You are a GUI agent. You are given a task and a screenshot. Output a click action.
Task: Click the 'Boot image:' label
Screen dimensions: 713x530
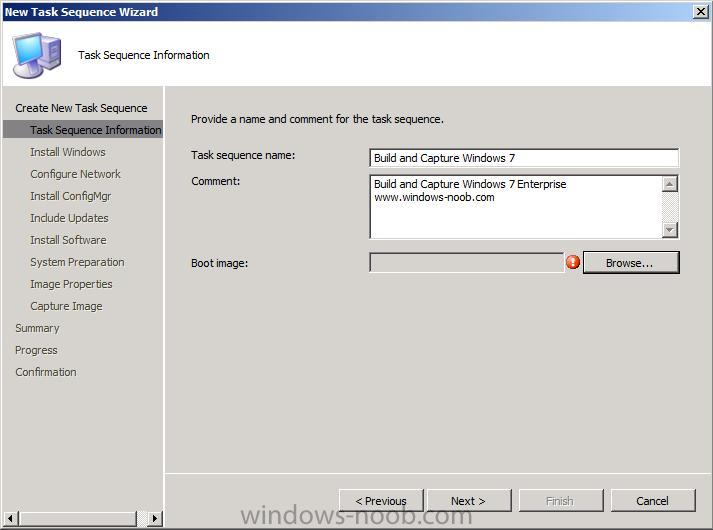(x=219, y=263)
